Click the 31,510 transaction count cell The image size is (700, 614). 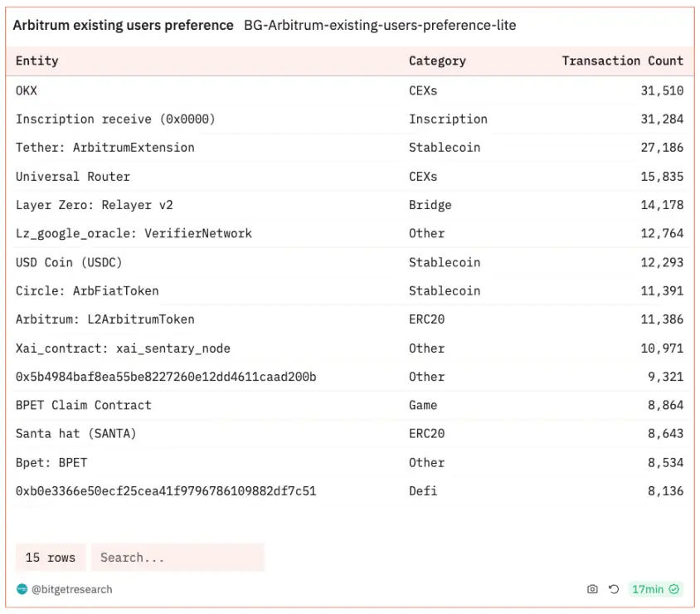(662, 90)
